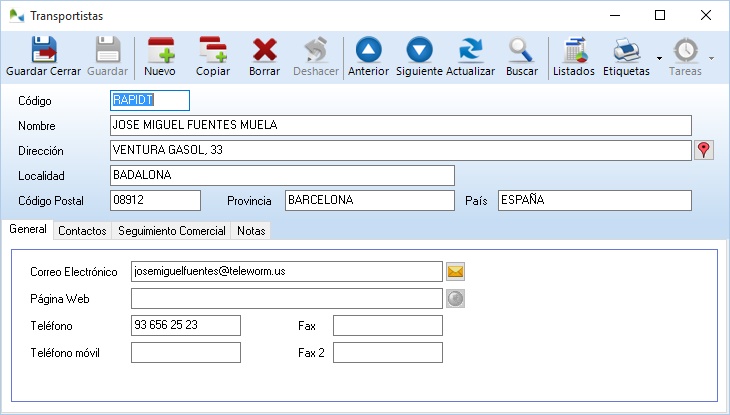This screenshot has height=415, width=730.
Task: Click the Código Postal field
Action: (155, 200)
